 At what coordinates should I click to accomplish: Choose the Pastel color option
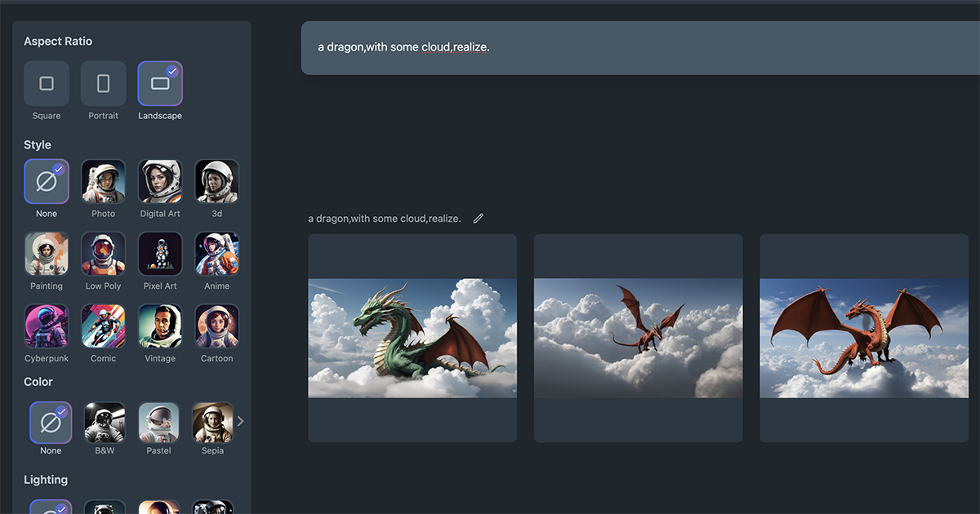(x=158, y=422)
